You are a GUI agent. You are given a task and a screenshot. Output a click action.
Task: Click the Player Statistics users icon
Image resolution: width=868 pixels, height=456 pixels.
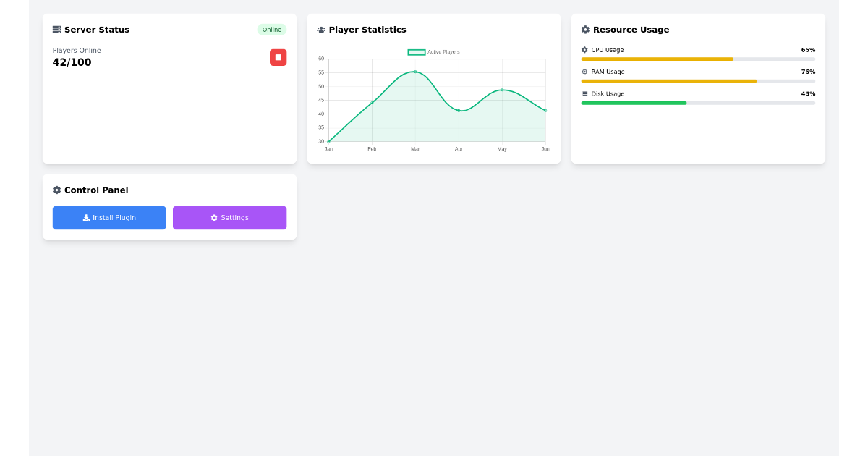tap(320, 29)
